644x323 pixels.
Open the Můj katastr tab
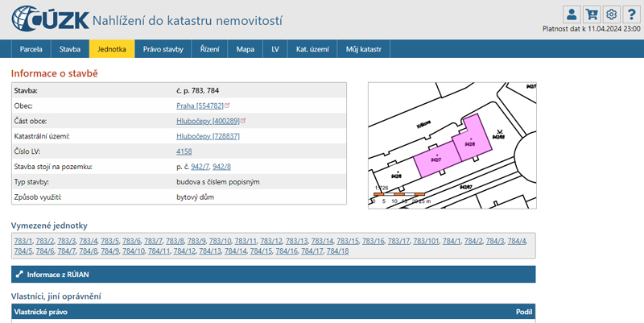[363, 49]
